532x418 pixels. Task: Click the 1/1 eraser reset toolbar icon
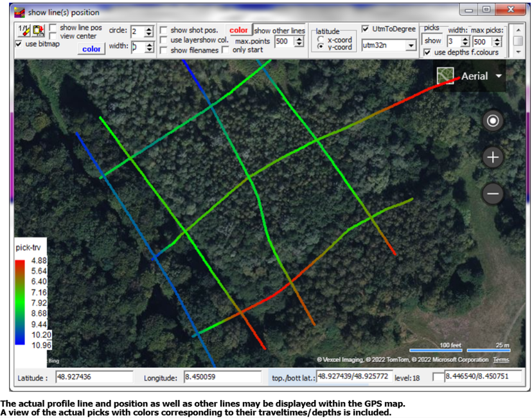[24, 31]
